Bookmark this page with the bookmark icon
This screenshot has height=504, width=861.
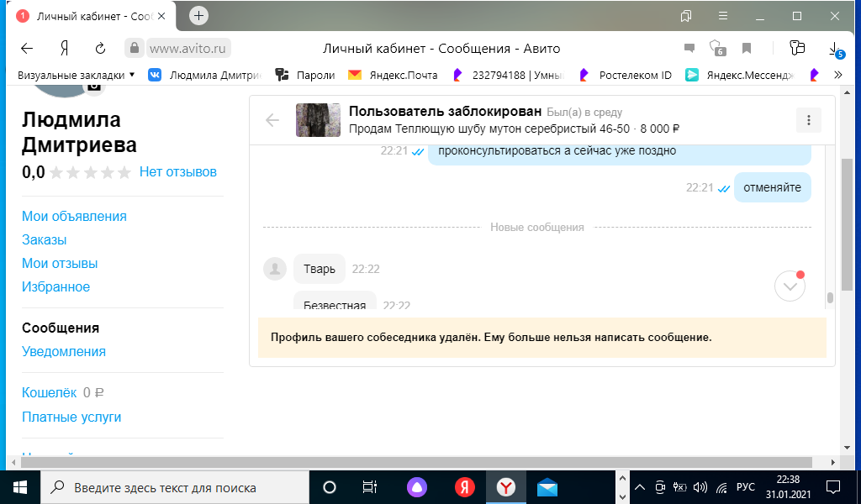[x=746, y=48]
